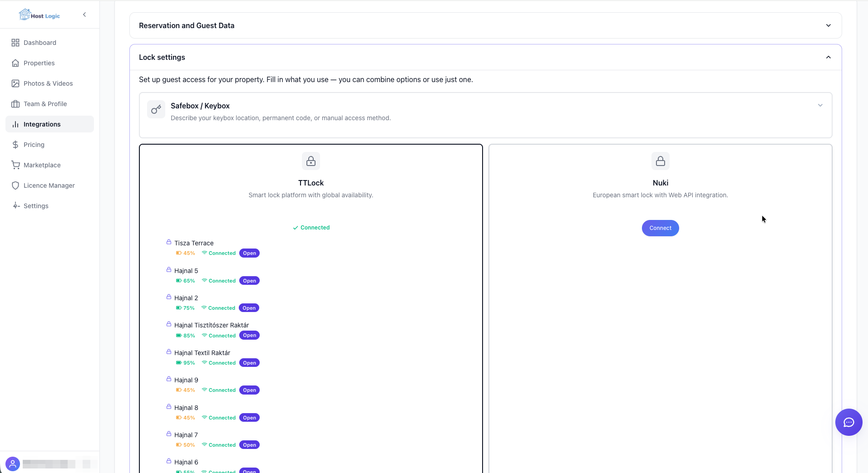868x473 pixels.
Task: Click the TTLock padlock icon
Action: (311, 161)
